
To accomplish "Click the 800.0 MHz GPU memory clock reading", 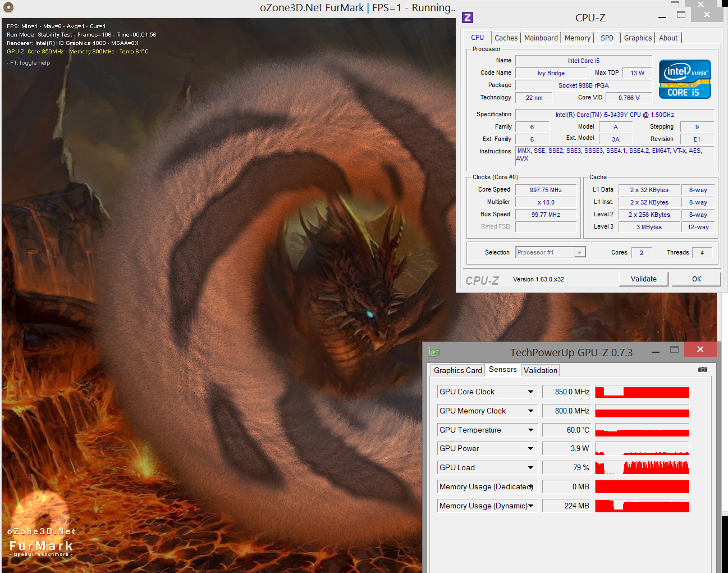I will point(567,411).
